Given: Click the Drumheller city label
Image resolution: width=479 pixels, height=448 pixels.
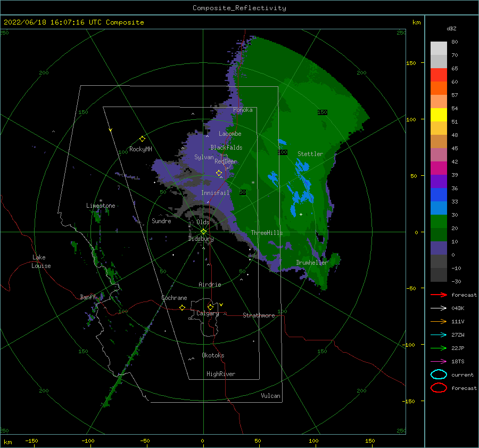Looking at the screenshot, I should [x=312, y=263].
